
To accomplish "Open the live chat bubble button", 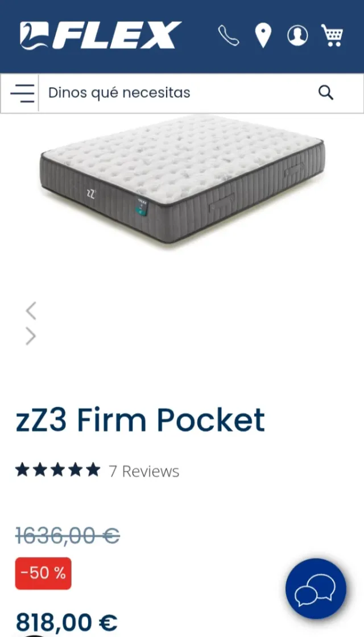I will pyautogui.click(x=316, y=589).
